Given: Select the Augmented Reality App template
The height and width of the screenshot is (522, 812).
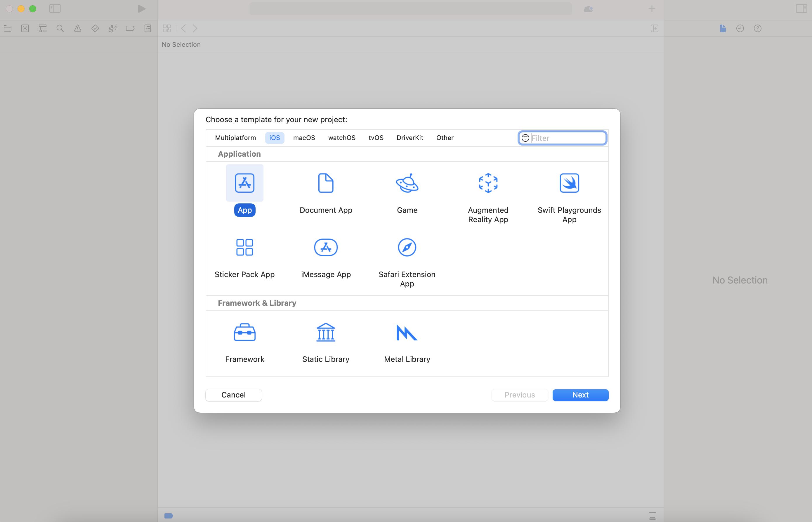Looking at the screenshot, I should [488, 194].
